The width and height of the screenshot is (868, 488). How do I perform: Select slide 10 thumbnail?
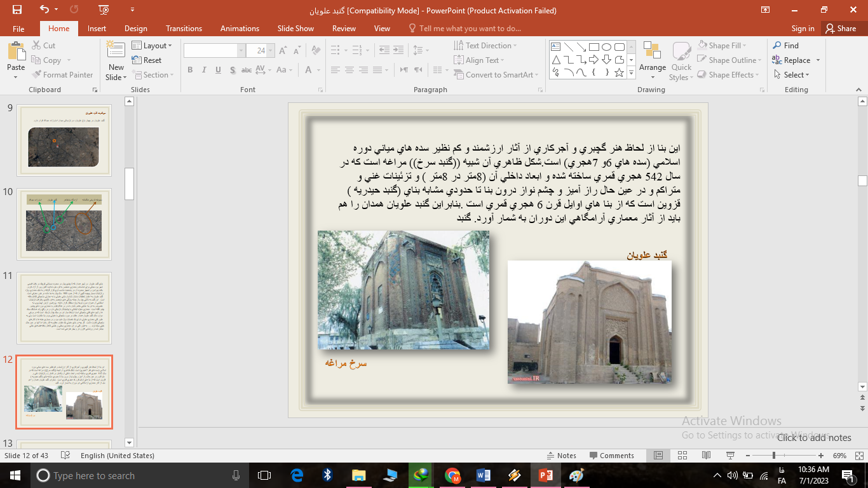click(x=64, y=224)
